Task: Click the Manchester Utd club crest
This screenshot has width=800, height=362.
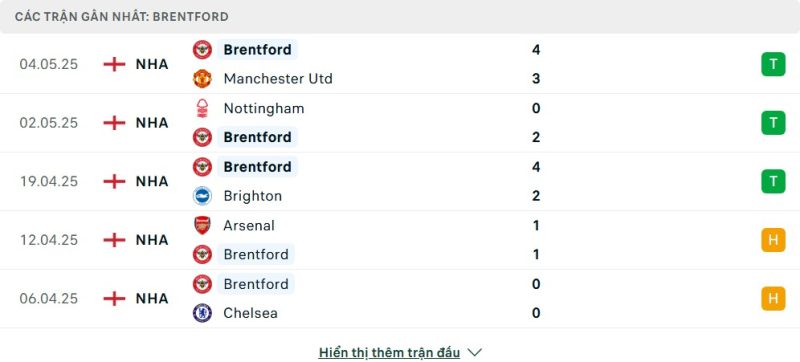Action: pyautogui.click(x=202, y=79)
